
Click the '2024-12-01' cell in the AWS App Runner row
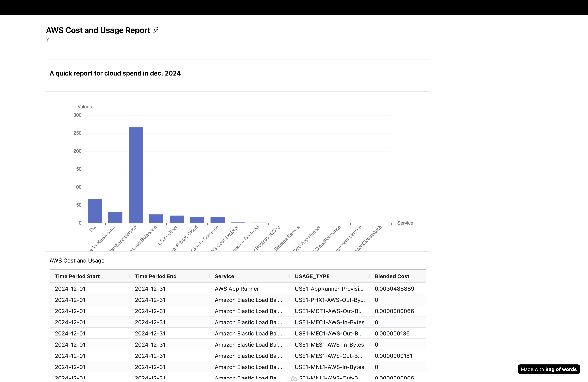70,289
